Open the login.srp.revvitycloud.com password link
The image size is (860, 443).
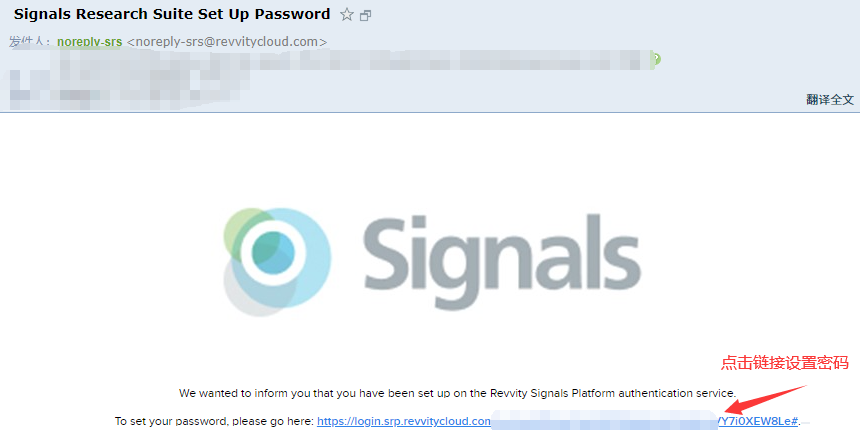(x=404, y=422)
